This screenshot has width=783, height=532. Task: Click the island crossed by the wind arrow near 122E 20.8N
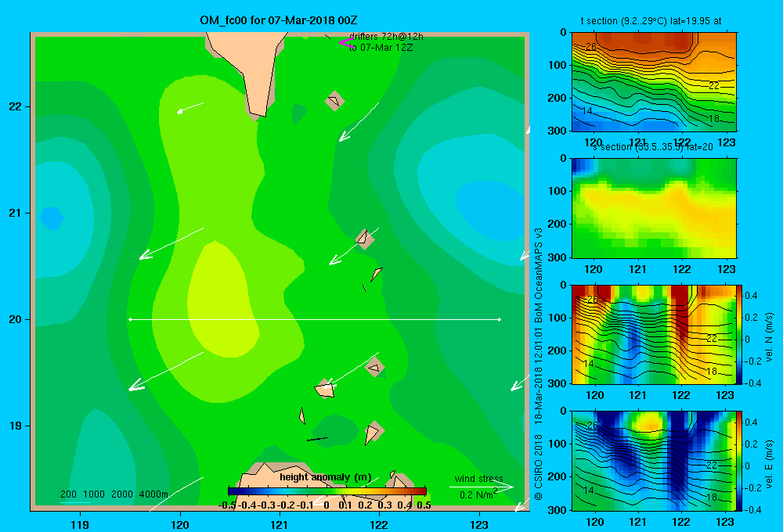pos(365,239)
